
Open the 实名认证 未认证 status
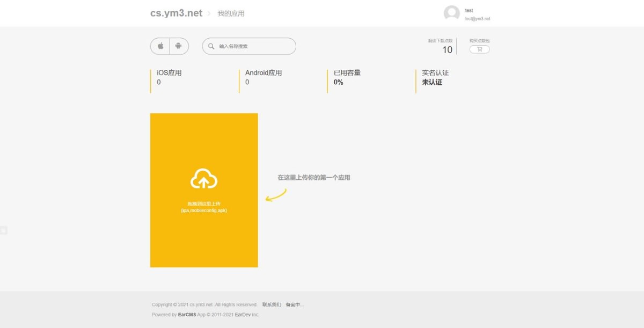(435, 77)
